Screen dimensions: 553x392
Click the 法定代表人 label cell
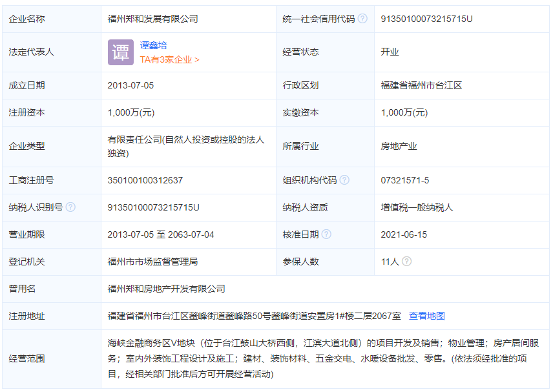(52, 52)
